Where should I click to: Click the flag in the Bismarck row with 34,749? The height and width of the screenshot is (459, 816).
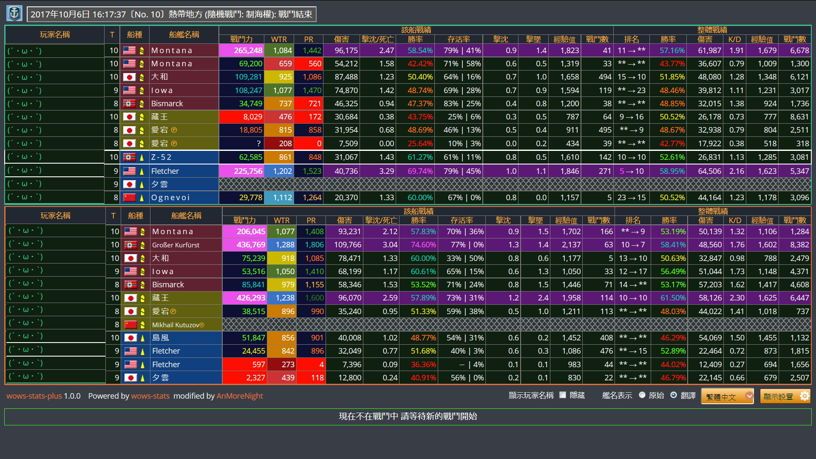[x=129, y=104]
